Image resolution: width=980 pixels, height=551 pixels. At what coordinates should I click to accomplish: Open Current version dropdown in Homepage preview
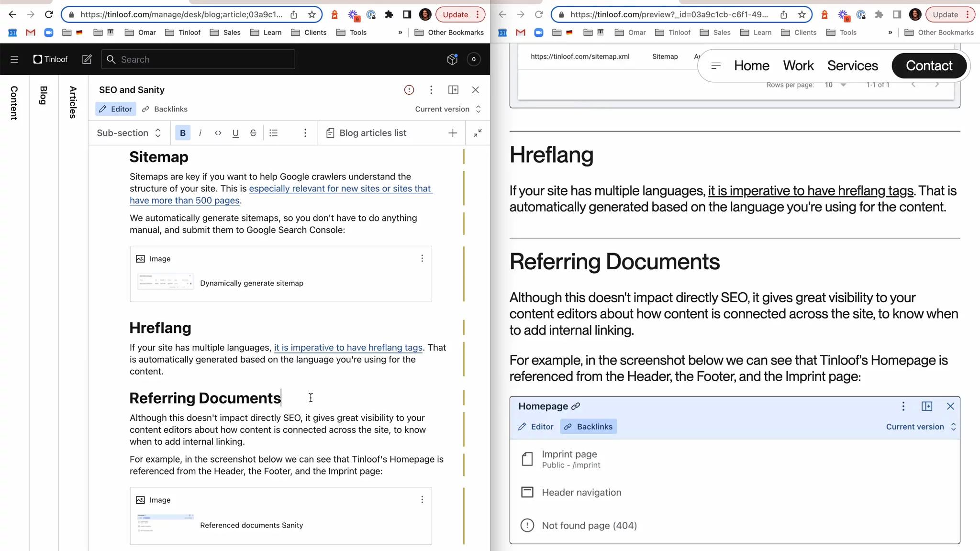click(921, 427)
